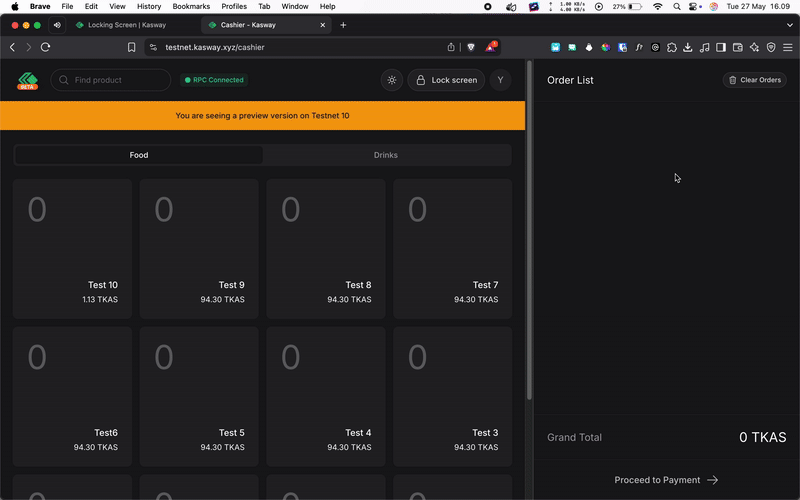Click Proceed to Payment
Screen dimensions: 800x500
click(x=666, y=480)
